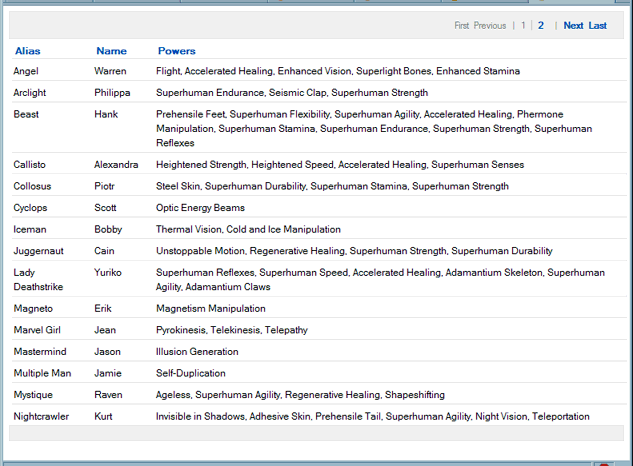Viewport: 633px width, 466px height.
Task: Select the Arclight alias cell
Action: point(29,92)
